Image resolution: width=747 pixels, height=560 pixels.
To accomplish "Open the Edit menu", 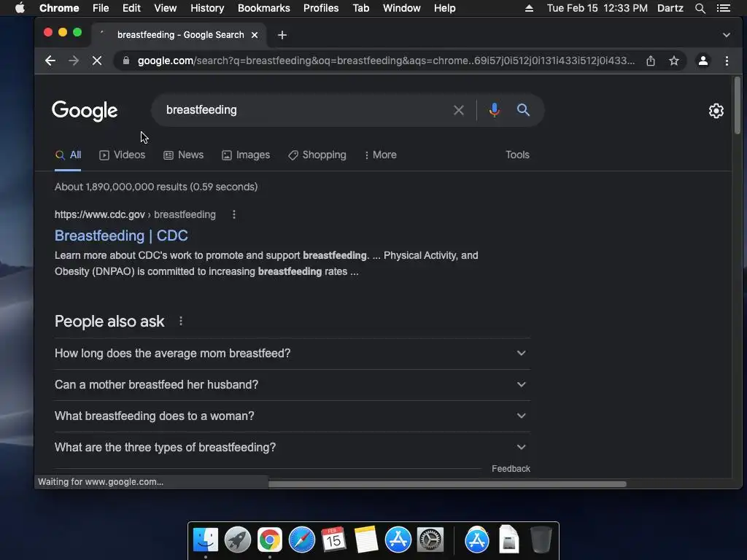I will pyautogui.click(x=131, y=8).
